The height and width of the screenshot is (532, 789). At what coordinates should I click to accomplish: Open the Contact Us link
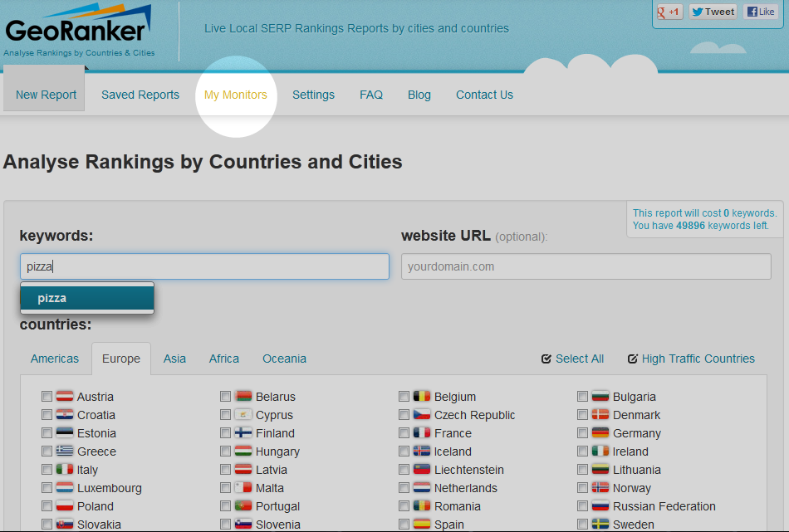[x=484, y=95]
